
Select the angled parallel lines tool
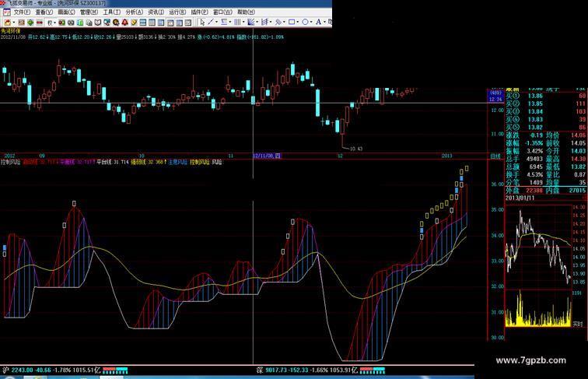point(264,22)
